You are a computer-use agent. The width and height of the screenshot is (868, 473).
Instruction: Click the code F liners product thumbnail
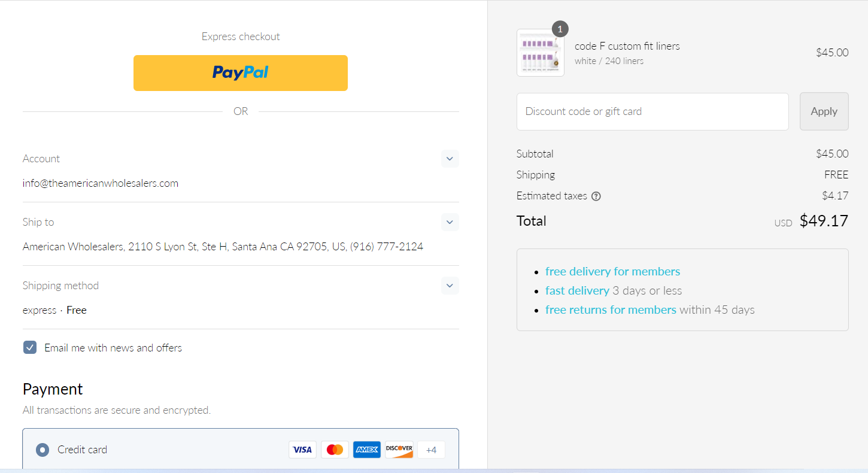click(x=541, y=53)
